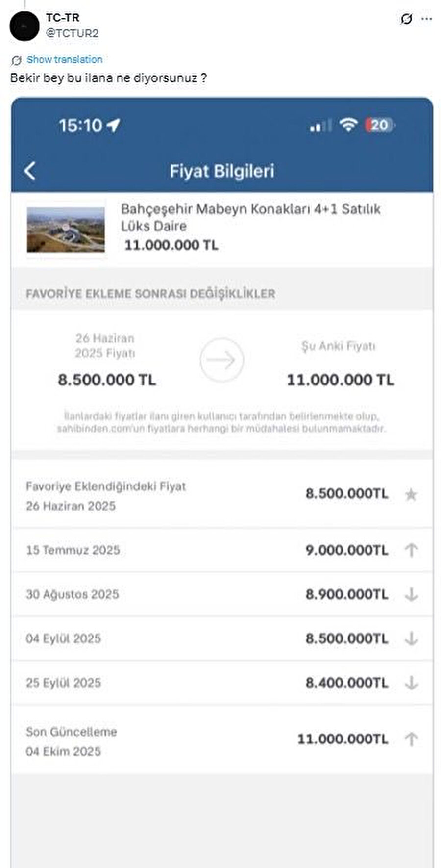The image size is (441, 868).
Task: Select the Bahçeşehir Mabeyn Konakları listing title
Action: (x=250, y=217)
